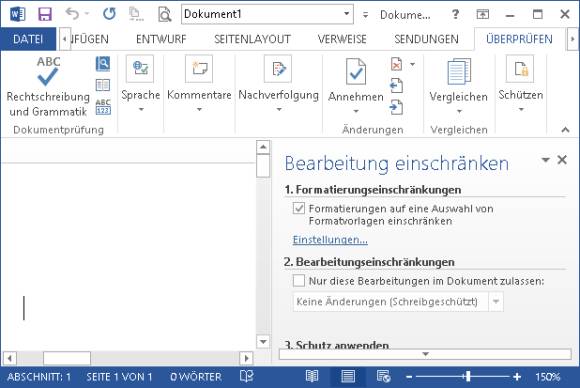Switch to the SEITENLAYOUT tab
This screenshot has width=580, height=388.
pos(252,39)
